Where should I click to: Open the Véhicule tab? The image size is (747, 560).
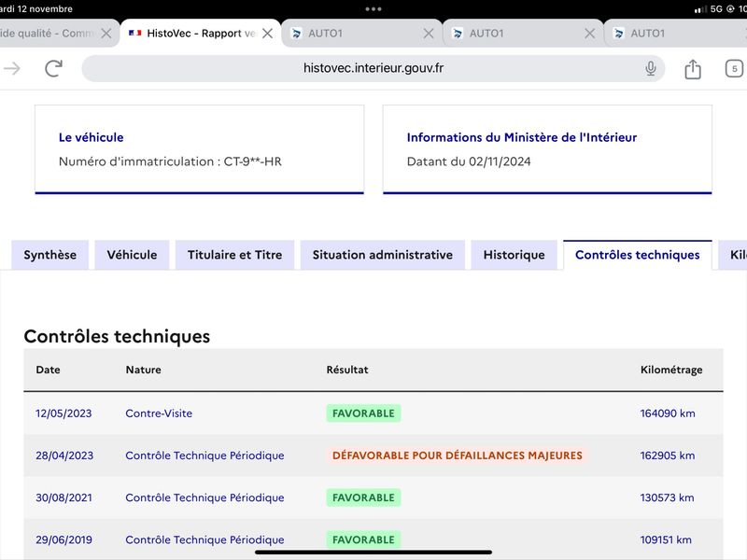(x=132, y=255)
